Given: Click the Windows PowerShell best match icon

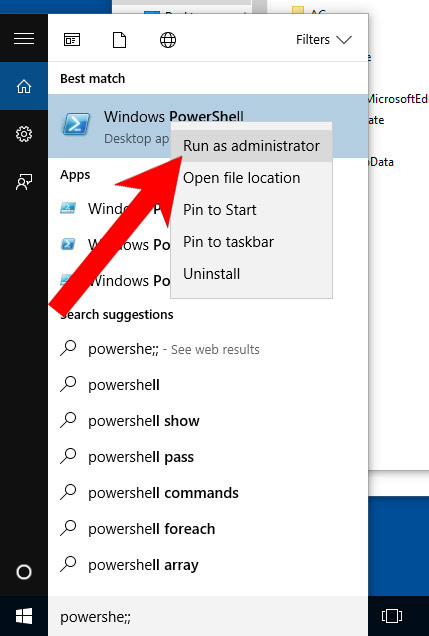Looking at the screenshot, I should [76, 125].
